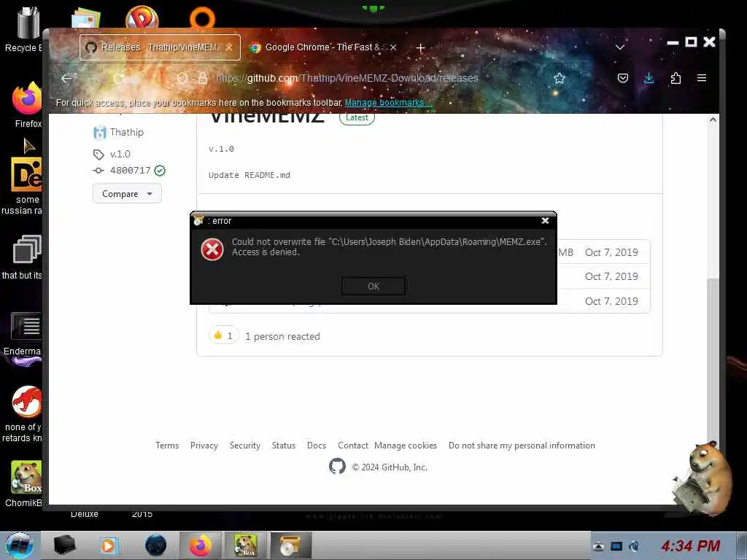Open the black box taskbar icon

coord(64,545)
